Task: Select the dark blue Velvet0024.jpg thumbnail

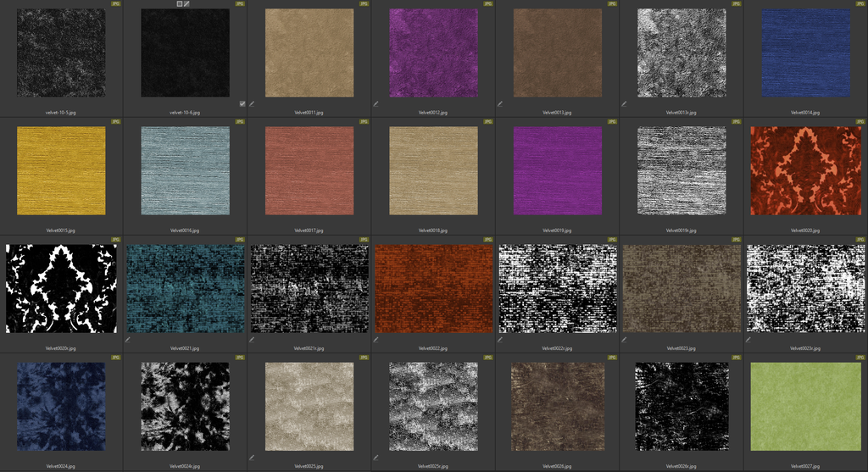Action: 61,406
